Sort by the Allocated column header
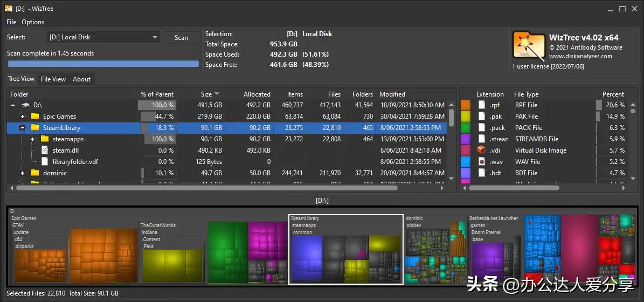644x302 pixels. [x=257, y=94]
